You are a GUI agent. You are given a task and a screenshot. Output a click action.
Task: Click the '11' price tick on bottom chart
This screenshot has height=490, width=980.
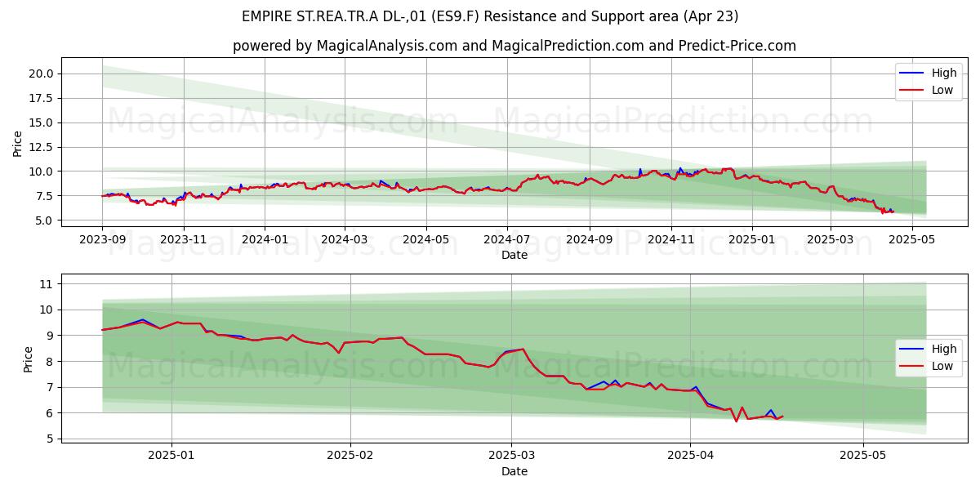(45, 284)
